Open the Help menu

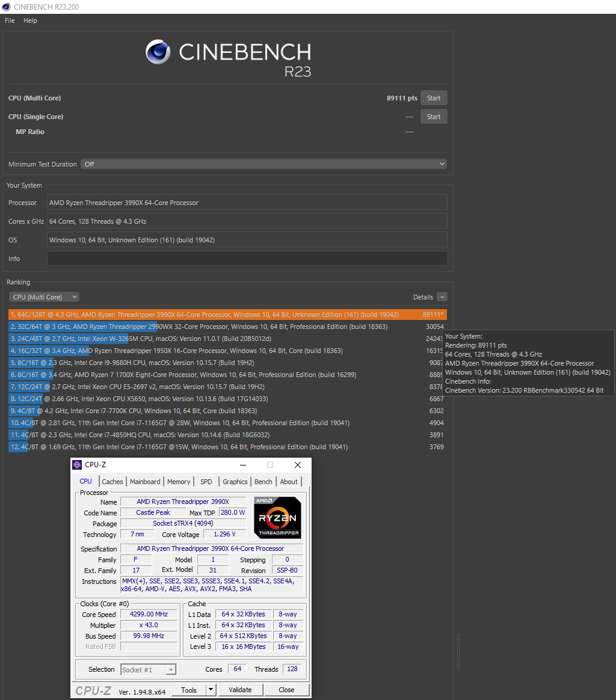(x=30, y=20)
